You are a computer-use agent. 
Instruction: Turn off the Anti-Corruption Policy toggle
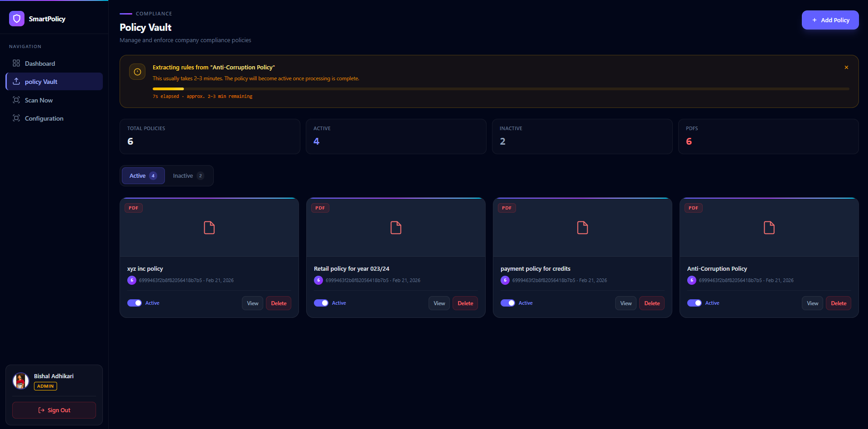click(694, 303)
